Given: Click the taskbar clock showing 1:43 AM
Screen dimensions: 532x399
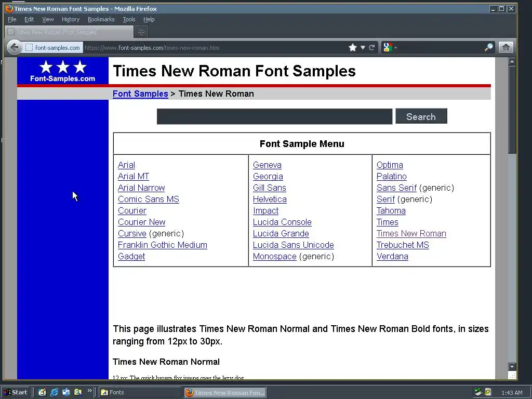Looking at the screenshot, I should 512,393.
